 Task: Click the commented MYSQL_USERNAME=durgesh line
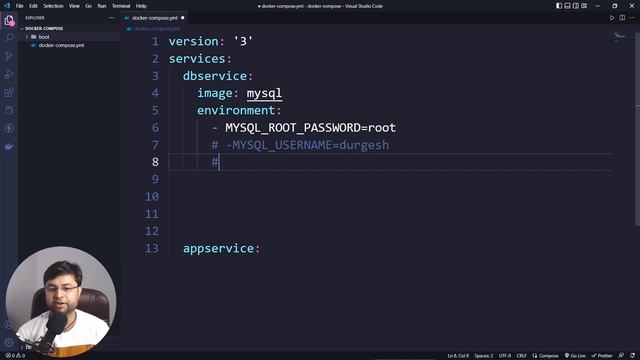(300, 145)
